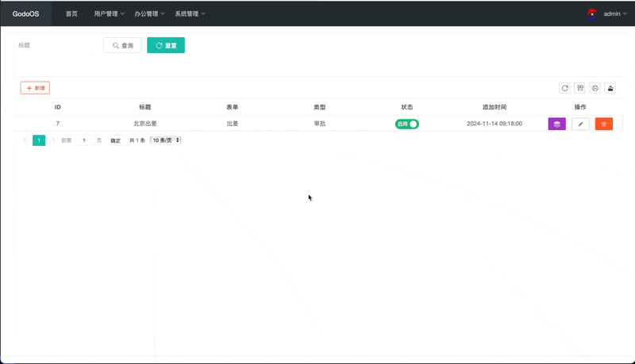Focus the page number jump input

pos(84,140)
